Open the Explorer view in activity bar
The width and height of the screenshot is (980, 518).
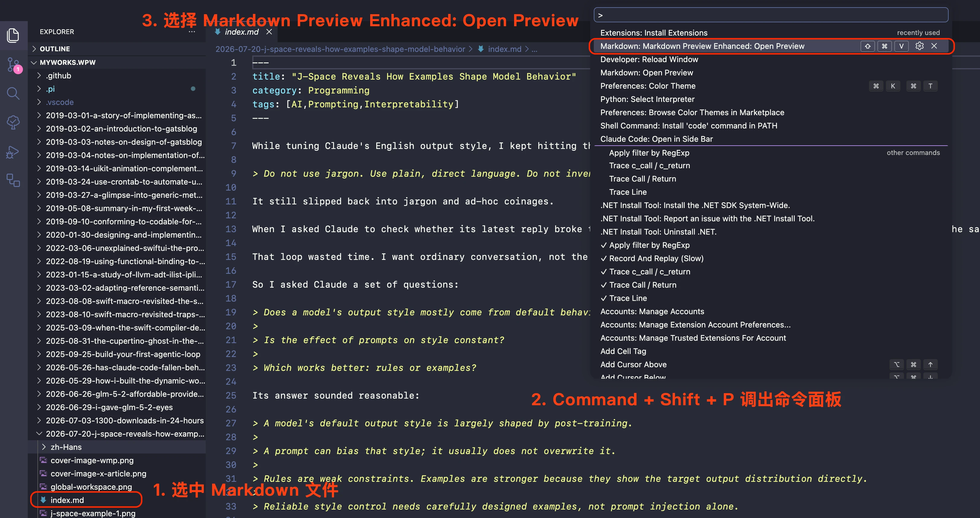[x=13, y=35]
